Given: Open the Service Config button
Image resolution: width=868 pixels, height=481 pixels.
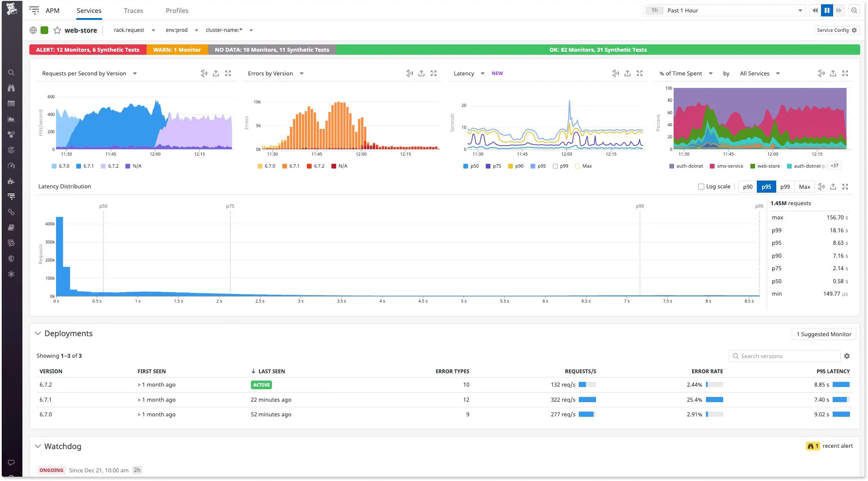Looking at the screenshot, I should (x=837, y=30).
